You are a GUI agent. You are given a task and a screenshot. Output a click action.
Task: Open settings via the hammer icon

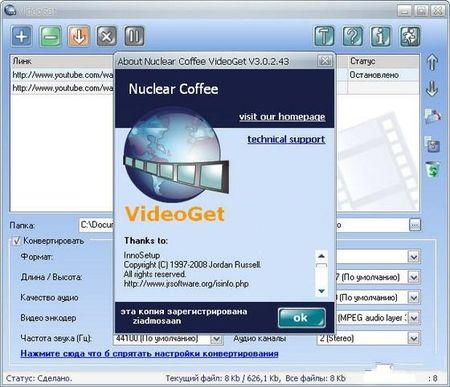pos(324,36)
